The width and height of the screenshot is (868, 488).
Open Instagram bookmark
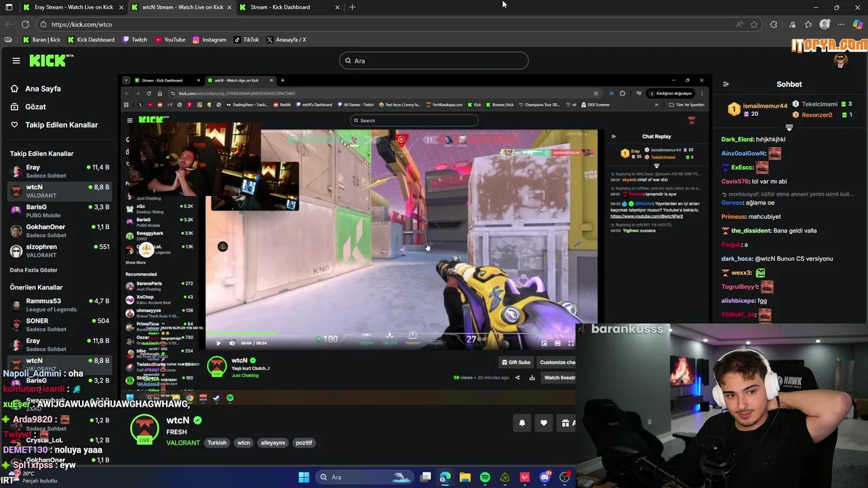[210, 39]
